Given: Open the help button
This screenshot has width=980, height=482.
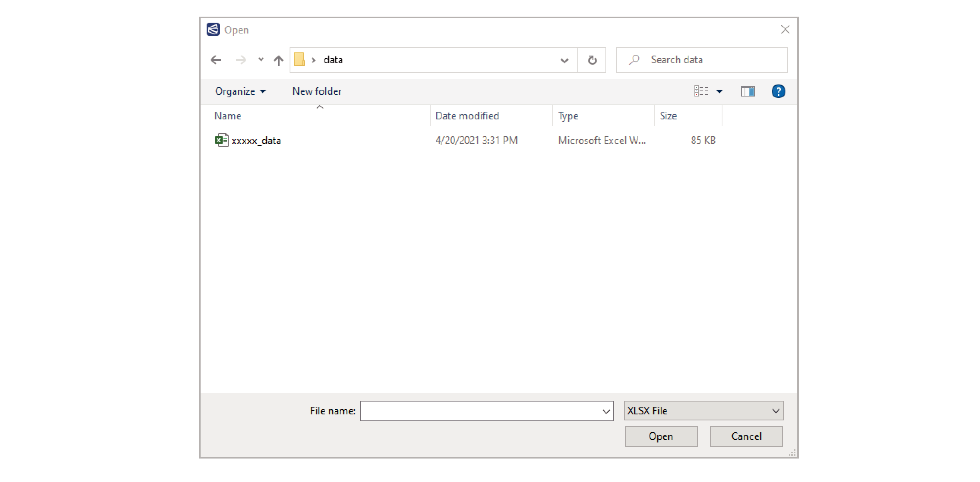Looking at the screenshot, I should click(778, 91).
